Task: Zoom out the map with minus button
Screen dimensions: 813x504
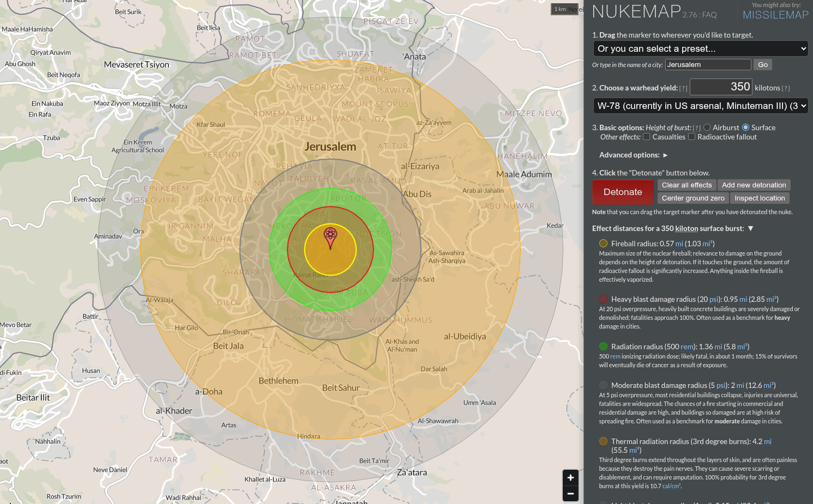Action: click(x=570, y=494)
